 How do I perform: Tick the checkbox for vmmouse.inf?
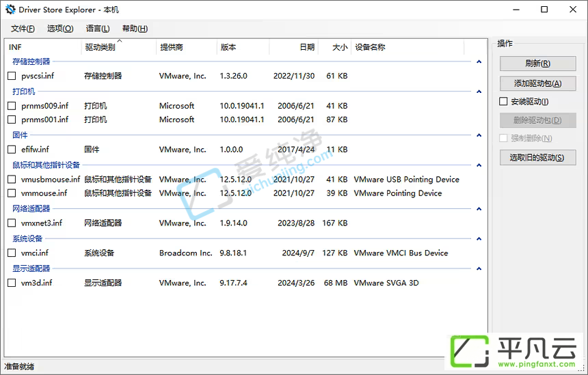click(x=12, y=193)
